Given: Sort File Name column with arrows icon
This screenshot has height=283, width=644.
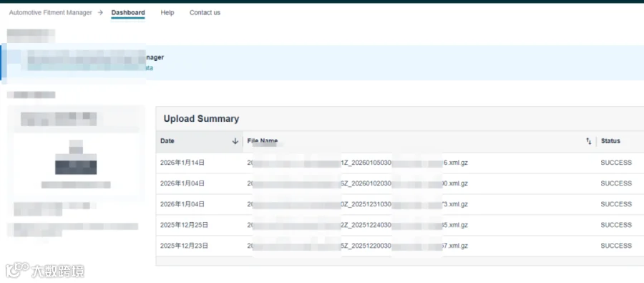Looking at the screenshot, I should [x=589, y=141].
